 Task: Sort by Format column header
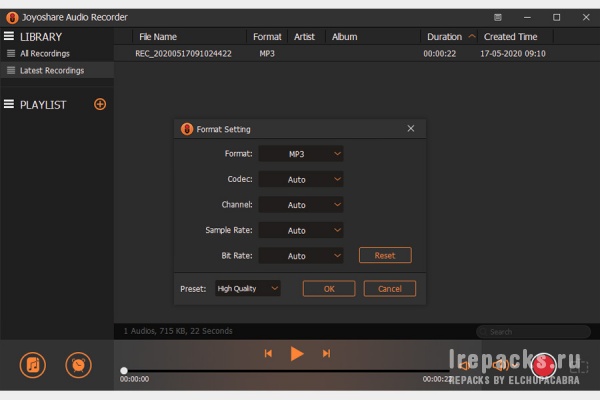click(x=267, y=37)
